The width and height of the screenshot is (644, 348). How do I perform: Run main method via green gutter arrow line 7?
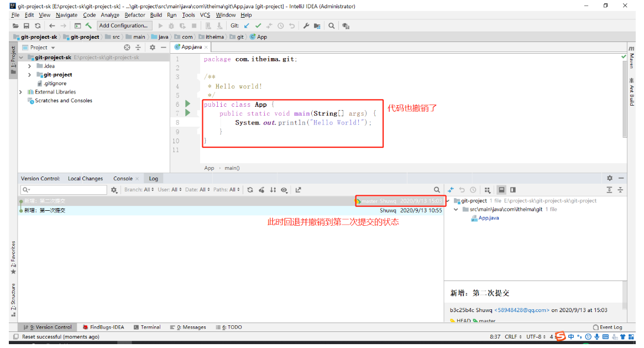click(x=188, y=112)
